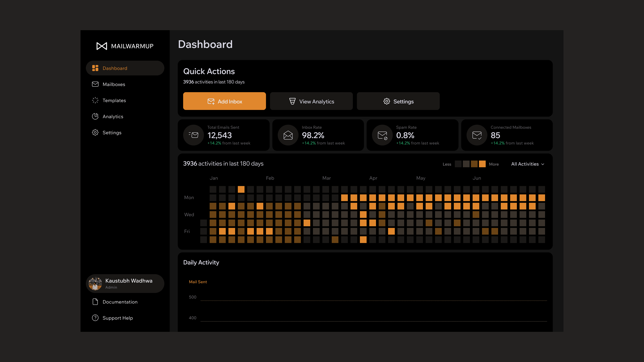Click the Support Help question mark icon

(x=95, y=318)
